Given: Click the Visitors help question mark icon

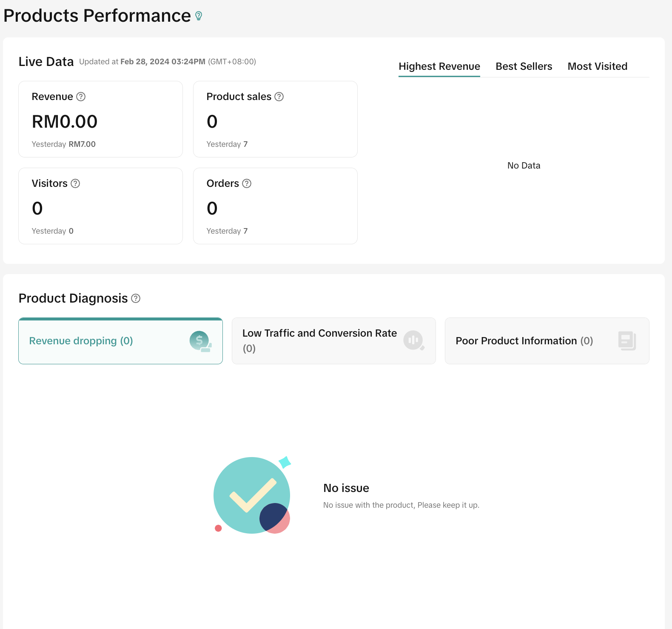Looking at the screenshot, I should point(75,183).
